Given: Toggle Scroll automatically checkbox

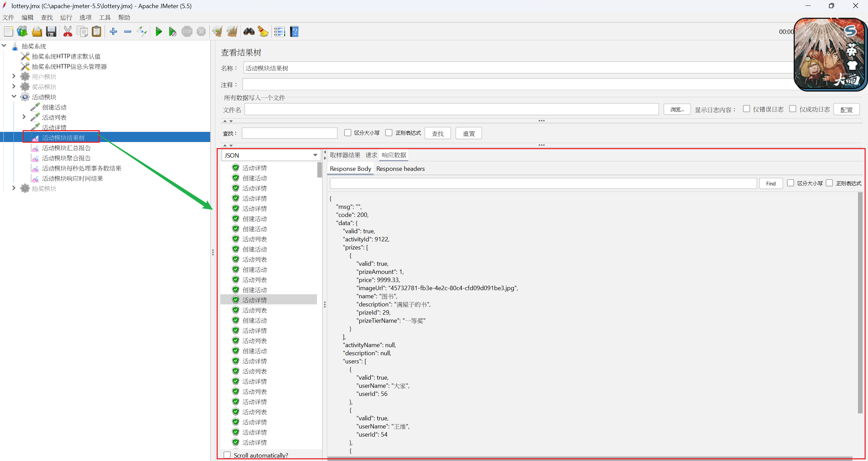Looking at the screenshot, I should tap(227, 455).
